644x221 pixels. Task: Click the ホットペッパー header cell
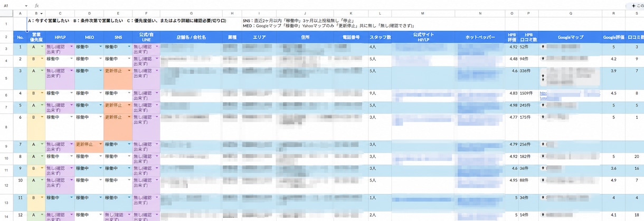coord(480,37)
